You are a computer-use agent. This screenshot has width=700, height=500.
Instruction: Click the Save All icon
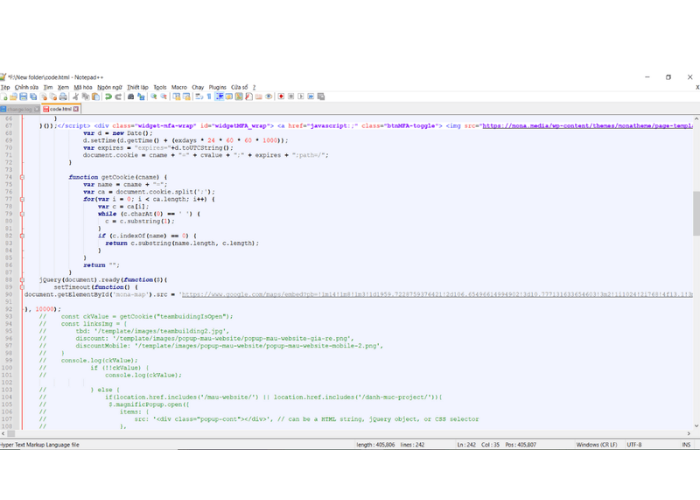point(33,96)
